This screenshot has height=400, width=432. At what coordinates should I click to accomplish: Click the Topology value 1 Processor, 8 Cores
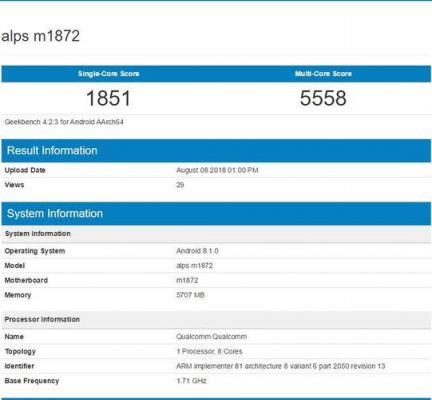209,351
